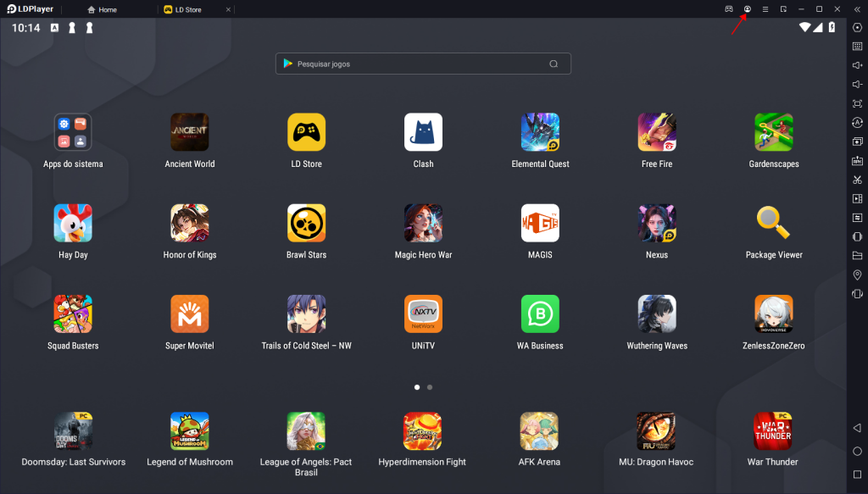This screenshot has height=494, width=868.
Task: Install APK from sidebar
Action: point(857,160)
